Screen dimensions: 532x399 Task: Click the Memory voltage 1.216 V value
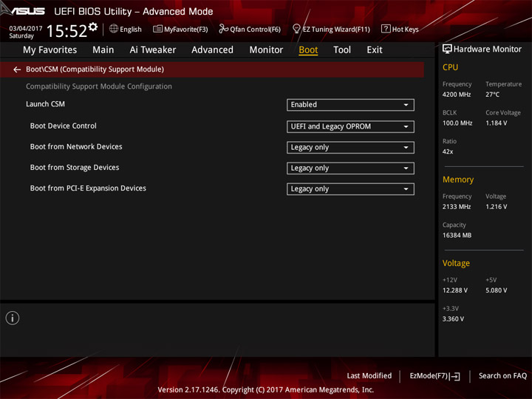[x=497, y=207]
